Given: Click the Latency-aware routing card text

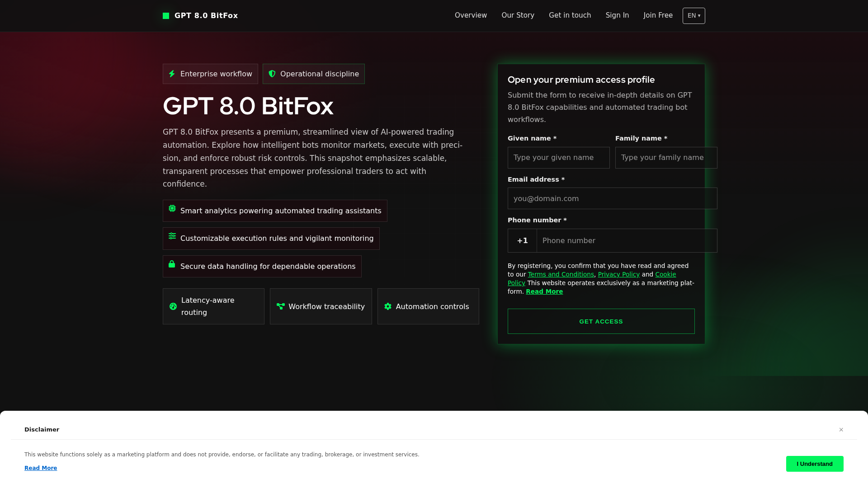Looking at the screenshot, I should [x=208, y=306].
